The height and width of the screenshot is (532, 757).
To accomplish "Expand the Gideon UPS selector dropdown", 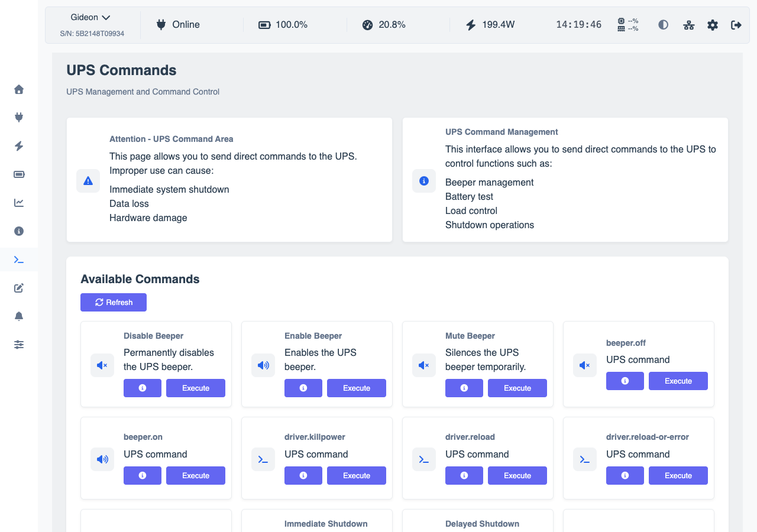I will tap(90, 18).
